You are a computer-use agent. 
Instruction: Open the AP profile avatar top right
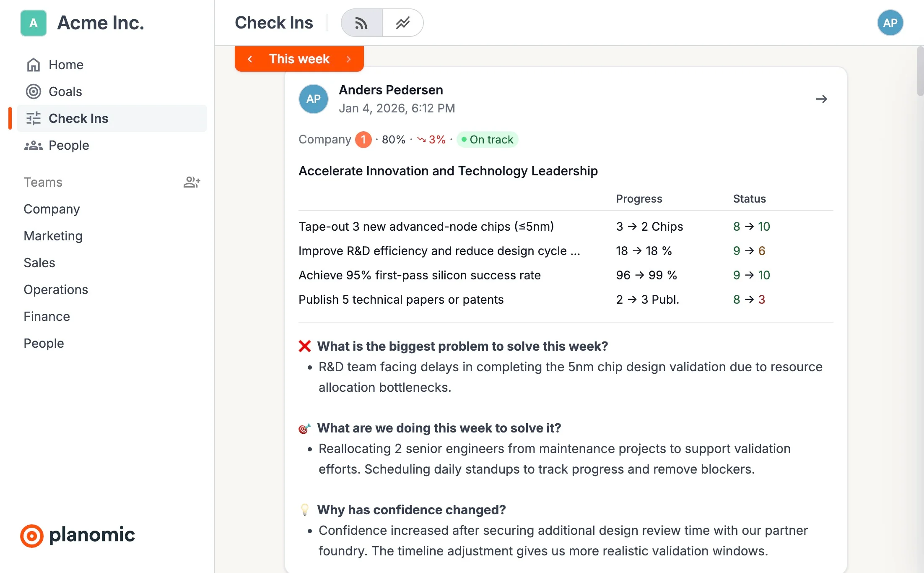click(x=890, y=23)
